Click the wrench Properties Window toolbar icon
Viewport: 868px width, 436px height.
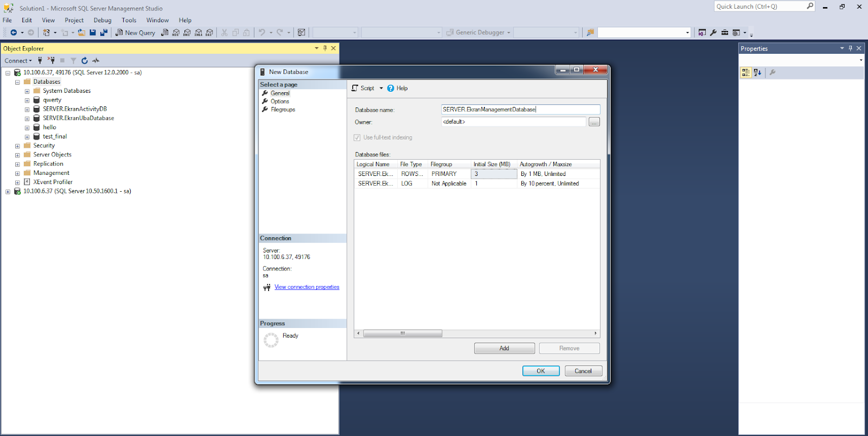point(713,33)
